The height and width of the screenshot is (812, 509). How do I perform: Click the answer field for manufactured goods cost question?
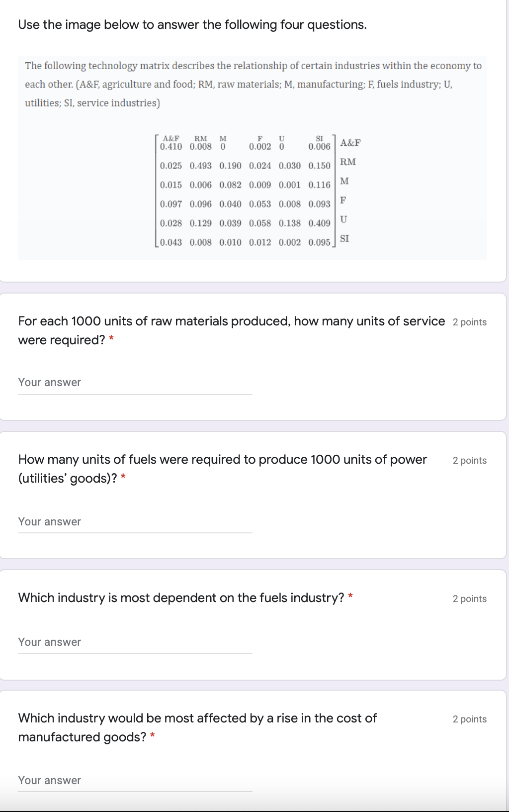coord(135,780)
